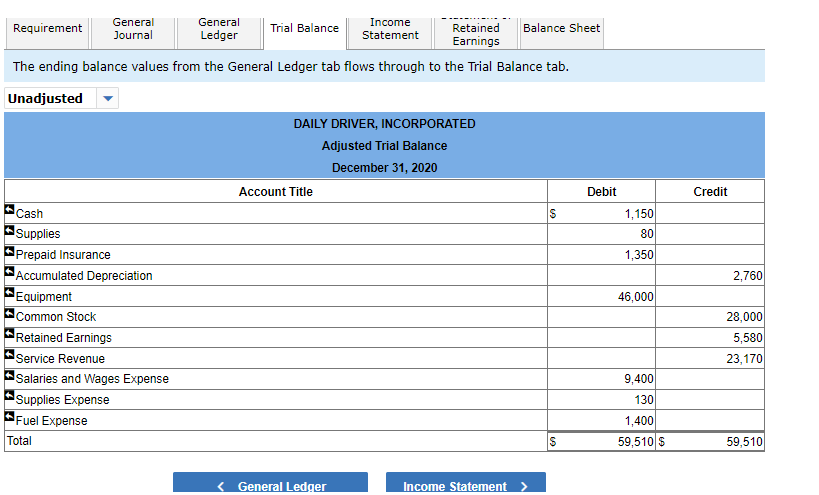Switch to the Requirement tab
Viewport: 819px width, 495px height.
pos(48,33)
